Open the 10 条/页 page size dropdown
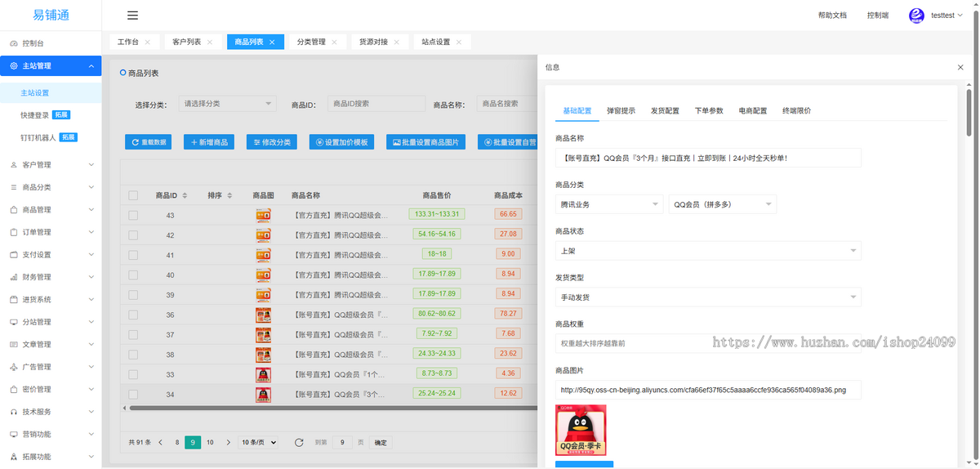This screenshot has height=469, width=980. coord(258,442)
